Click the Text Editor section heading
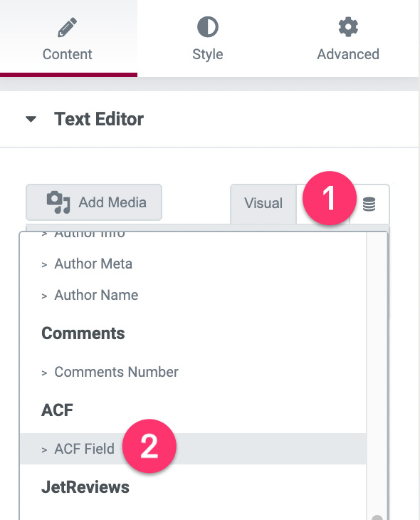This screenshot has height=520, width=420. (x=99, y=119)
